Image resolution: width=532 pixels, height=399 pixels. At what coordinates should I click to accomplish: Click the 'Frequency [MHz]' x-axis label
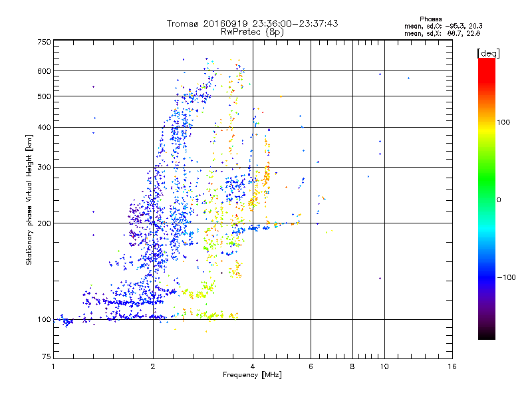(252, 375)
